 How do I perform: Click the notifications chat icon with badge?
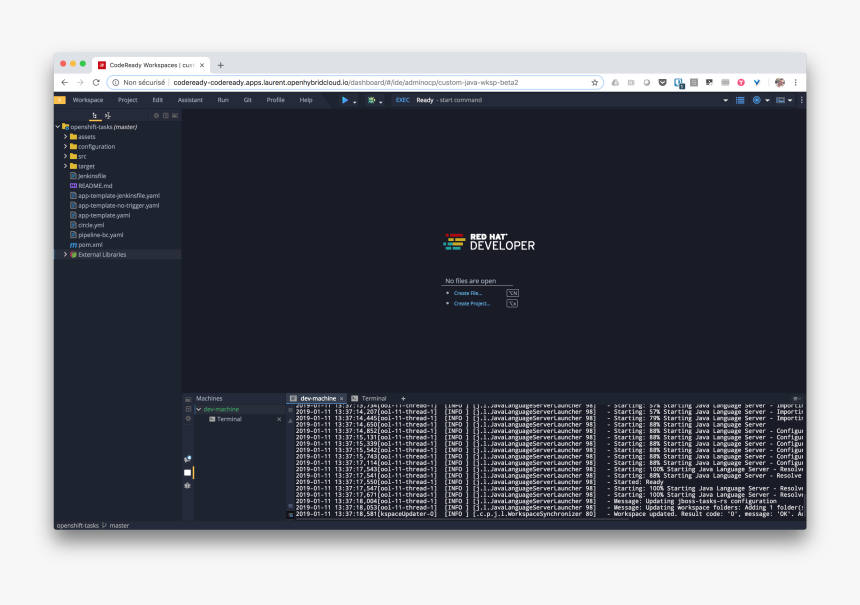click(x=188, y=459)
